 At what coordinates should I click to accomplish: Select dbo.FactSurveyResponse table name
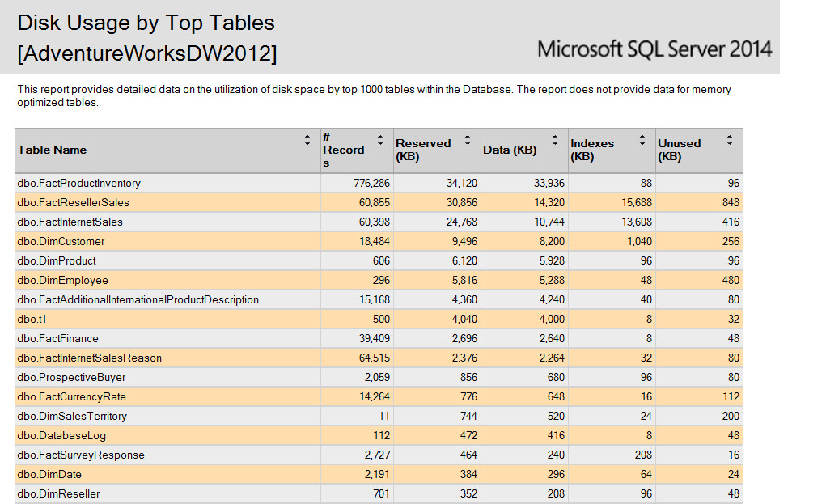pos(81,455)
